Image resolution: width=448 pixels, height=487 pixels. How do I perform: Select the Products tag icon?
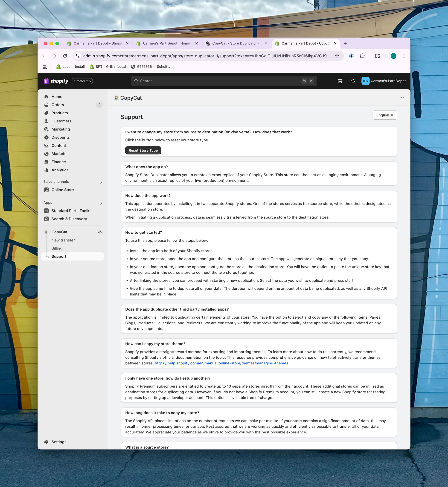[46, 113]
